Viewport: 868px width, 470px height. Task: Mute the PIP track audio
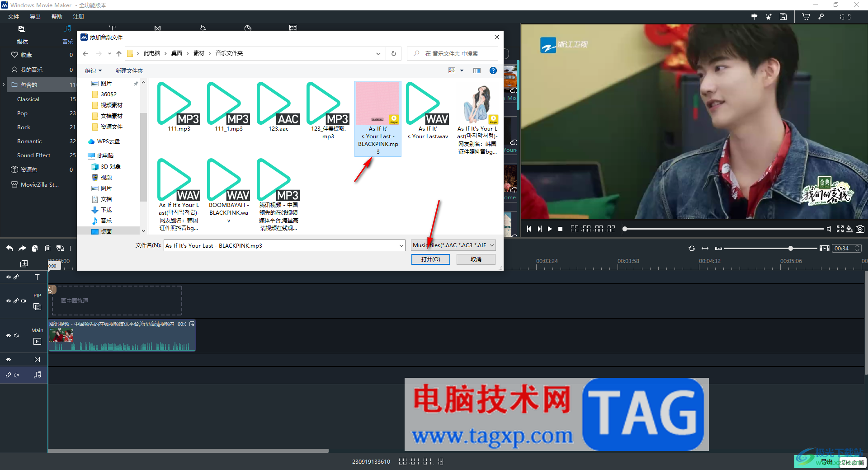(x=24, y=301)
